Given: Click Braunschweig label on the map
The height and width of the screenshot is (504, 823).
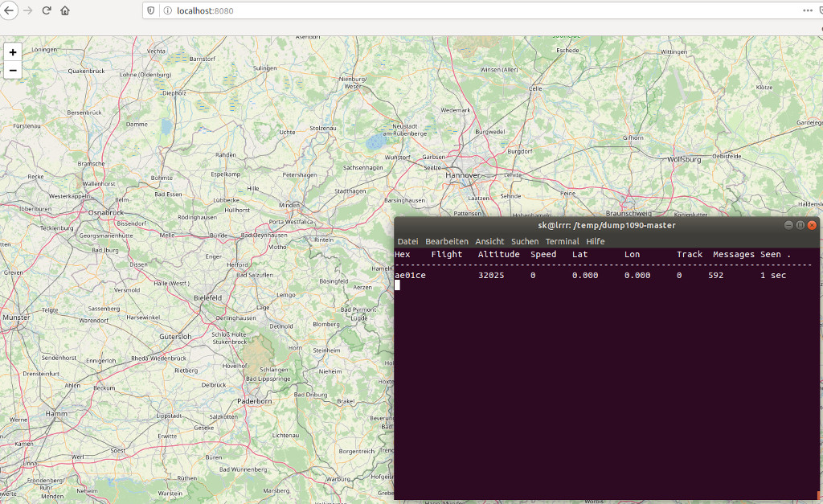Looking at the screenshot, I should [629, 213].
